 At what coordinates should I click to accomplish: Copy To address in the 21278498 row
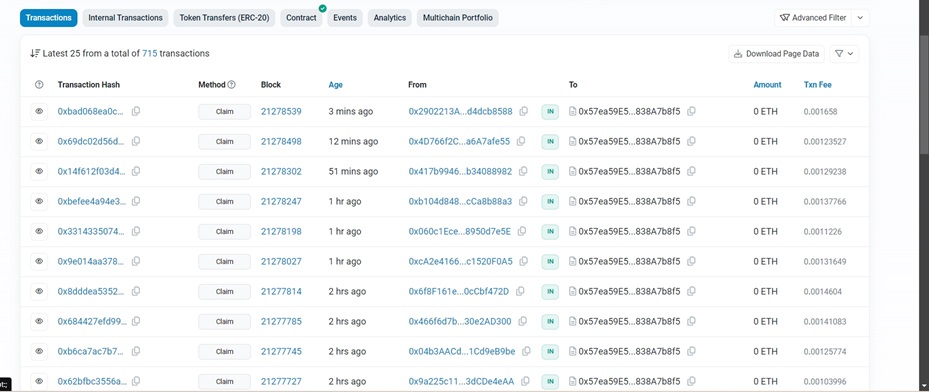pyautogui.click(x=691, y=142)
